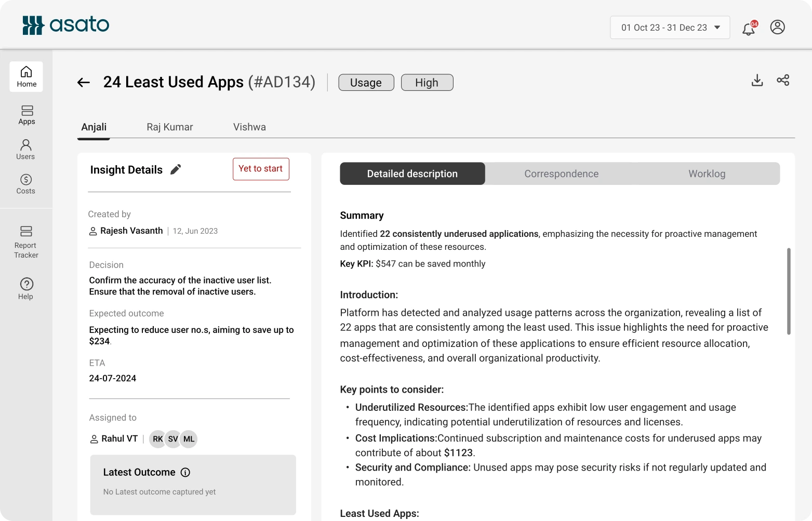
Task: Click the Rajesh Vasanth creator name
Action: click(131, 231)
